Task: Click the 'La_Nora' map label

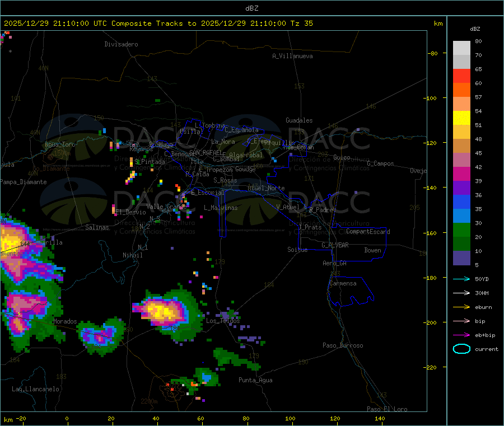Action: point(223,142)
